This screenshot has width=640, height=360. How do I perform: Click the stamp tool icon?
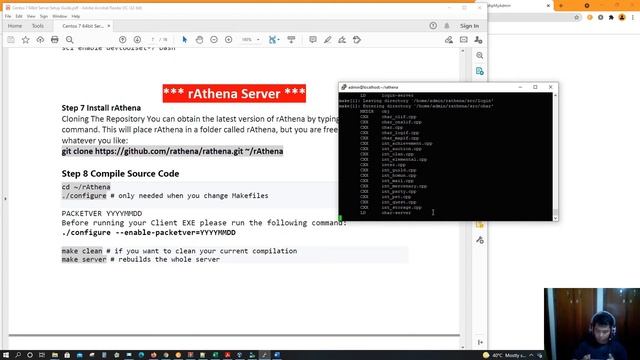click(357, 40)
